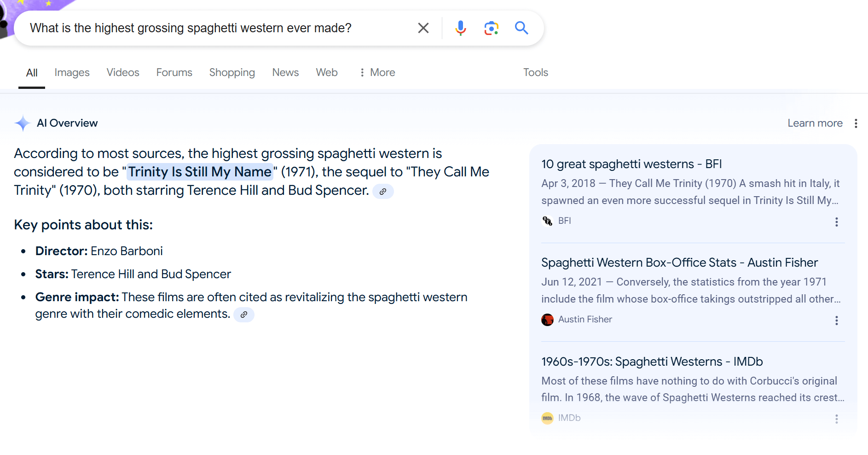Click the Learn more link
Image resolution: width=868 pixels, height=455 pixels.
pyautogui.click(x=815, y=123)
